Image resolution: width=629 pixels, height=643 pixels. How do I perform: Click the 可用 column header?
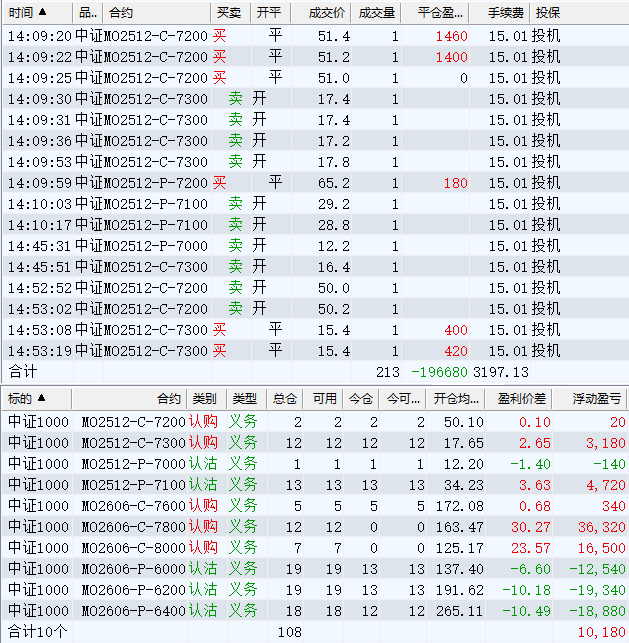(x=323, y=398)
